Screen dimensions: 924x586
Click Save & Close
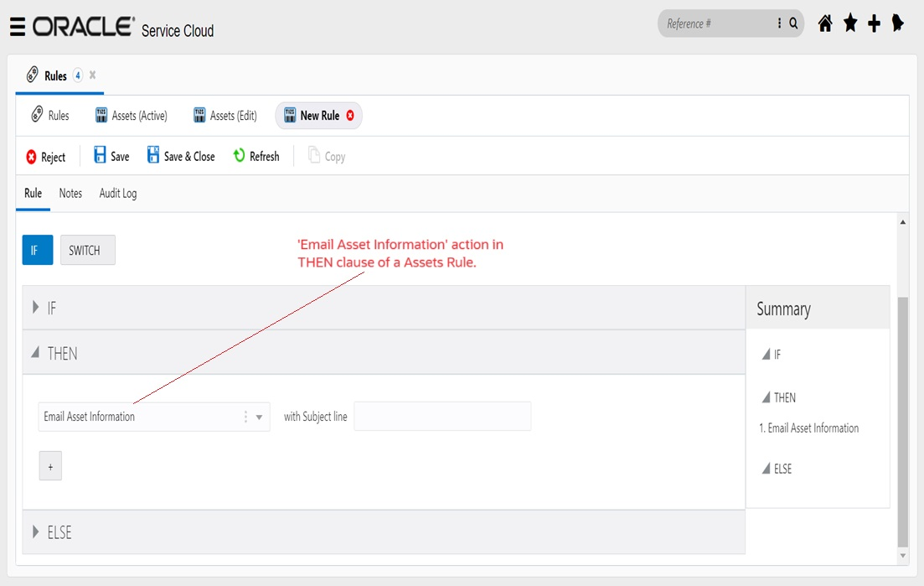[x=181, y=156]
